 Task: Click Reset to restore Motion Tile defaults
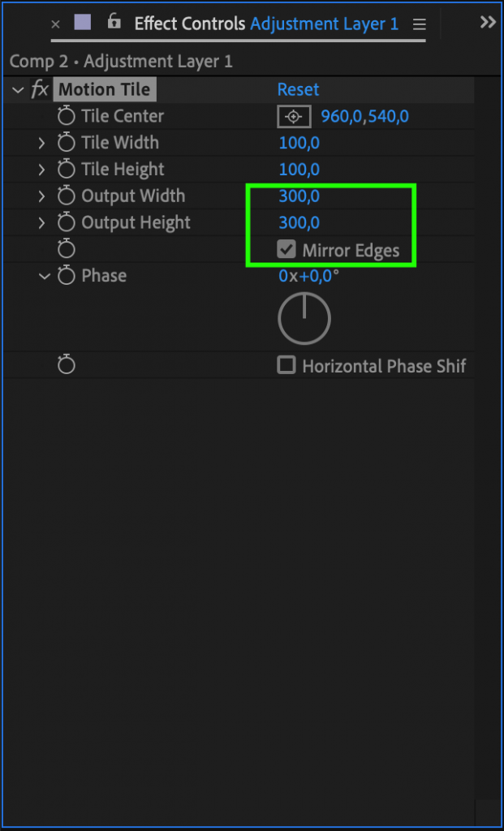pos(298,89)
